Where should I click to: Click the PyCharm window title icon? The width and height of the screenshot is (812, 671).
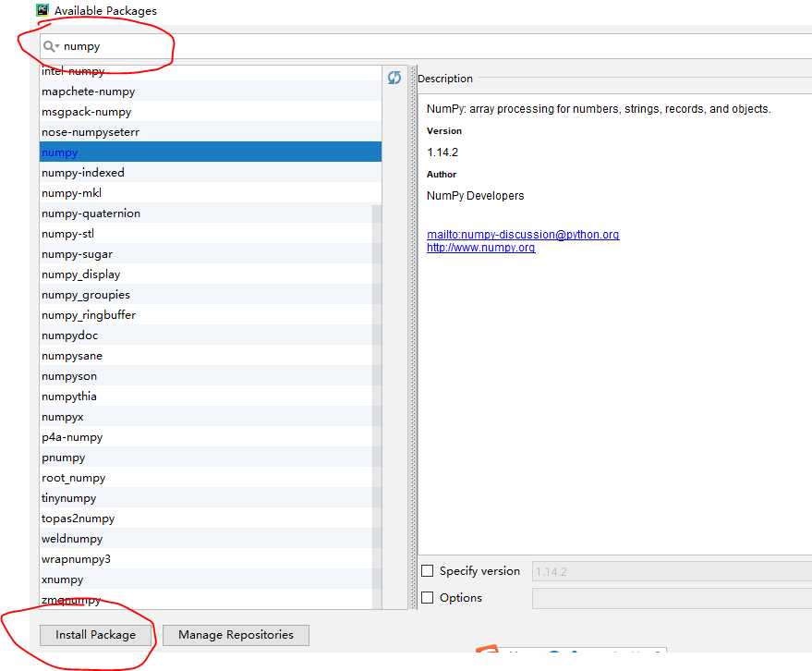tap(42, 10)
